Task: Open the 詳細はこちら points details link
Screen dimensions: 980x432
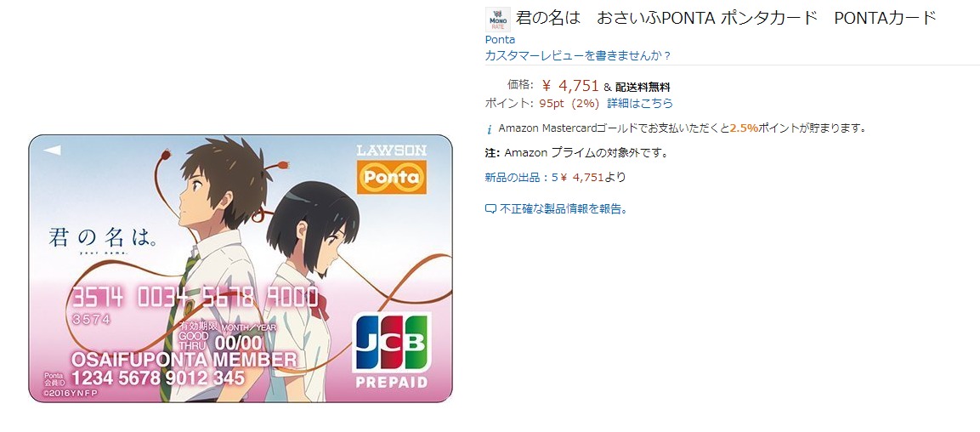Action: 640,103
